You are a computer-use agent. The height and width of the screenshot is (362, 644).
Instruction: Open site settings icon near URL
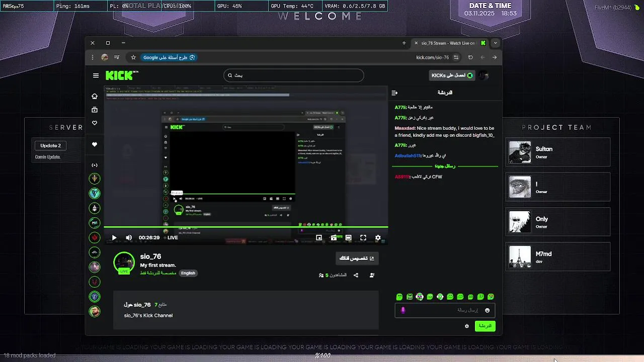click(456, 57)
